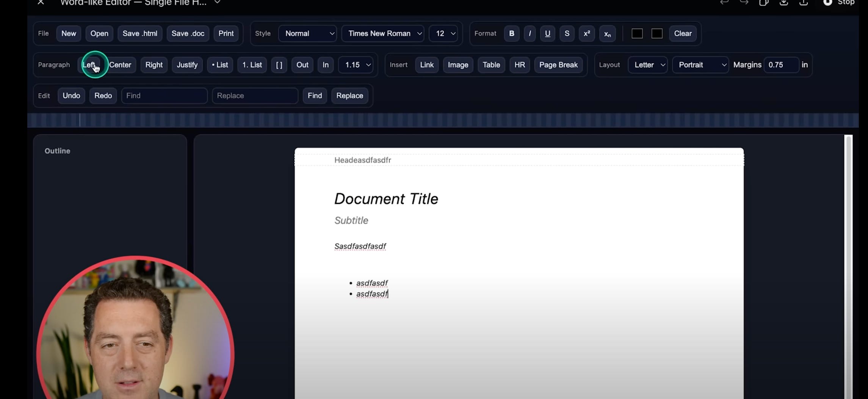Click the first asdfasdf bullet item

372,283
